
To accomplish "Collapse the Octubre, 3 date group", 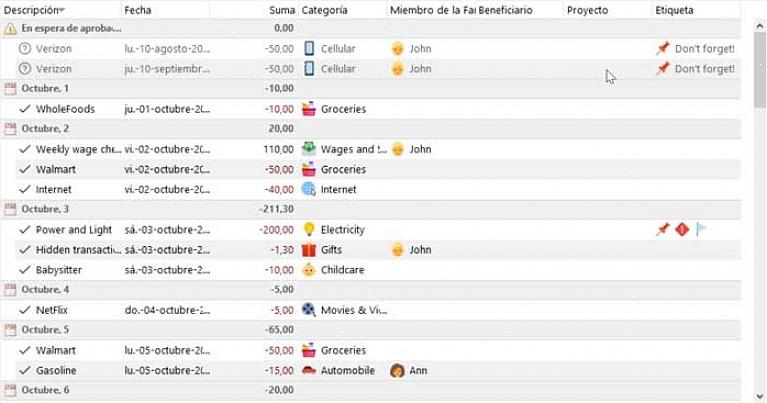I will tap(10, 209).
